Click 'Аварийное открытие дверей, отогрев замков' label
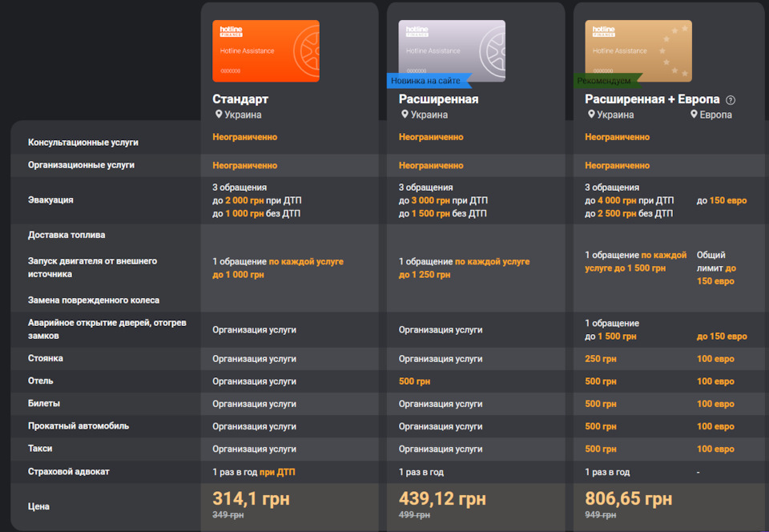Screen dimensions: 769x532 [x=107, y=329]
